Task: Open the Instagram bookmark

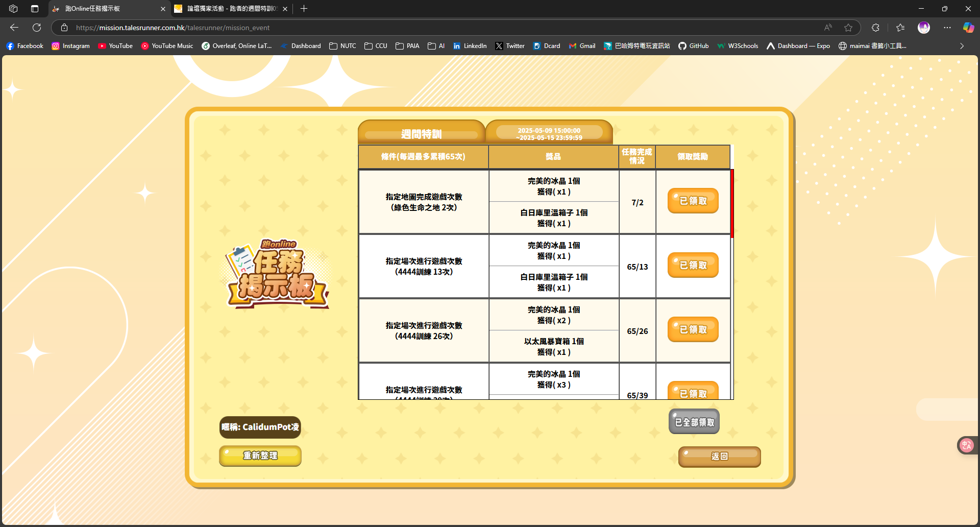Action: point(71,46)
